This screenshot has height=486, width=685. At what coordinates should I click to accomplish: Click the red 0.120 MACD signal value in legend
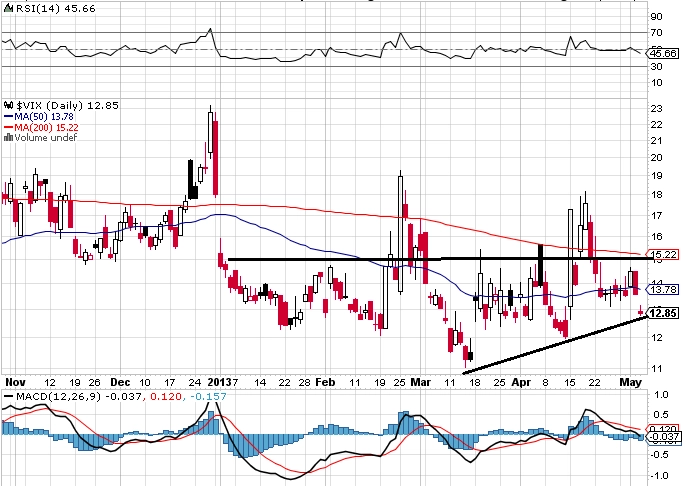click(164, 396)
